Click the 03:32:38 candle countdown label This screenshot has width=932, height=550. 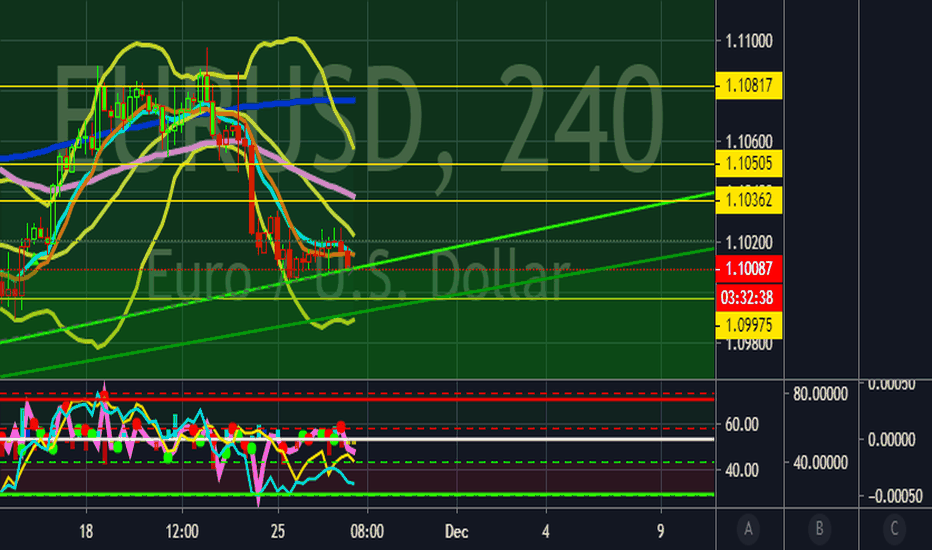click(750, 297)
